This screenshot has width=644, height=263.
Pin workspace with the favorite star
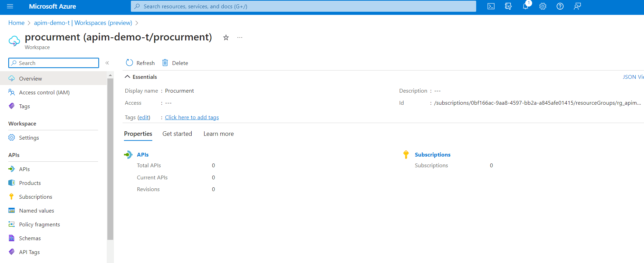click(226, 38)
